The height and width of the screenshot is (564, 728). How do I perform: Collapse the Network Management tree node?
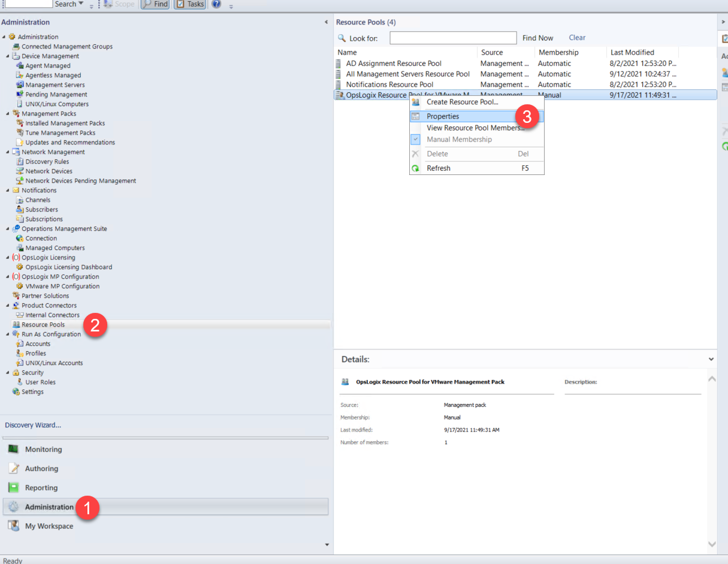point(8,152)
